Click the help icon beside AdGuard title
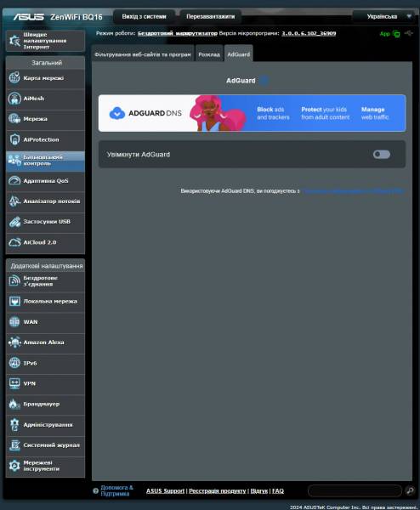The image size is (420, 510). tap(264, 81)
